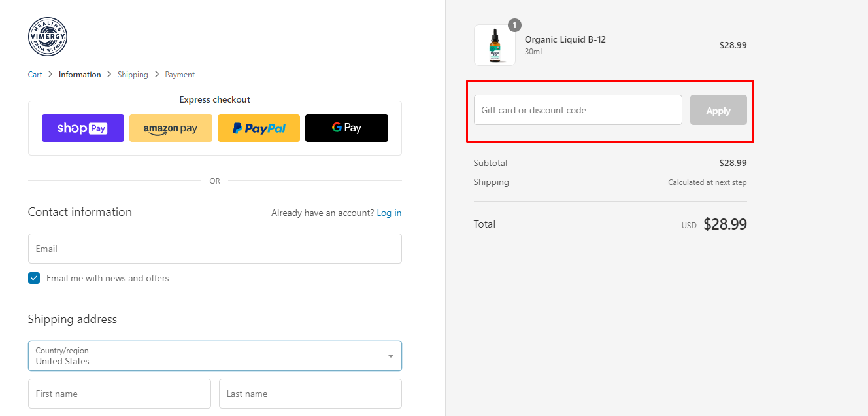This screenshot has height=416, width=868.
Task: Open the Country/region dropdown
Action: click(215, 356)
